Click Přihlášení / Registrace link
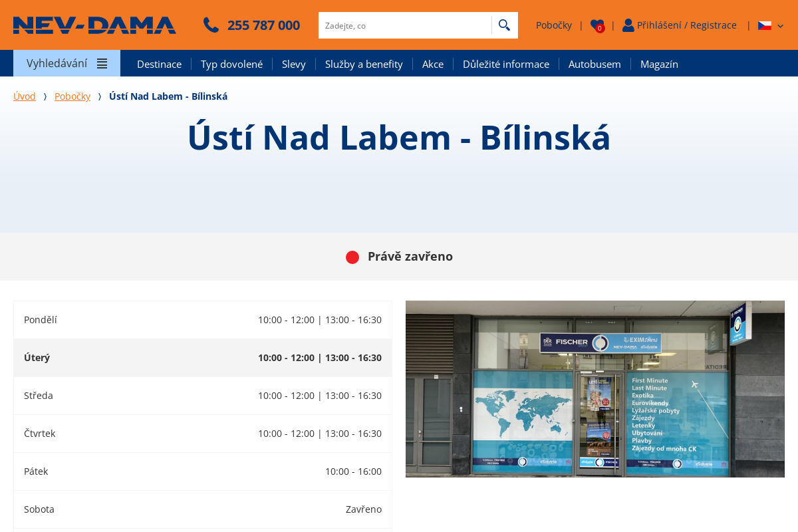 [x=686, y=25]
